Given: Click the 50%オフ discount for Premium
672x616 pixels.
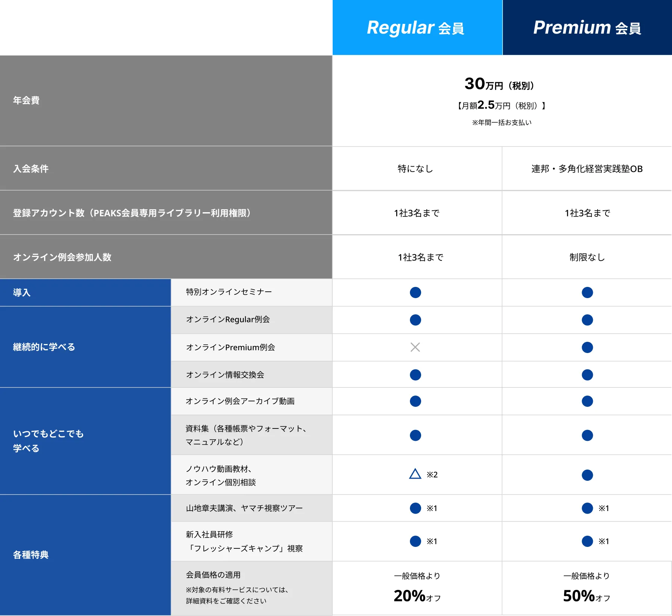Looking at the screenshot, I should pos(587,596).
